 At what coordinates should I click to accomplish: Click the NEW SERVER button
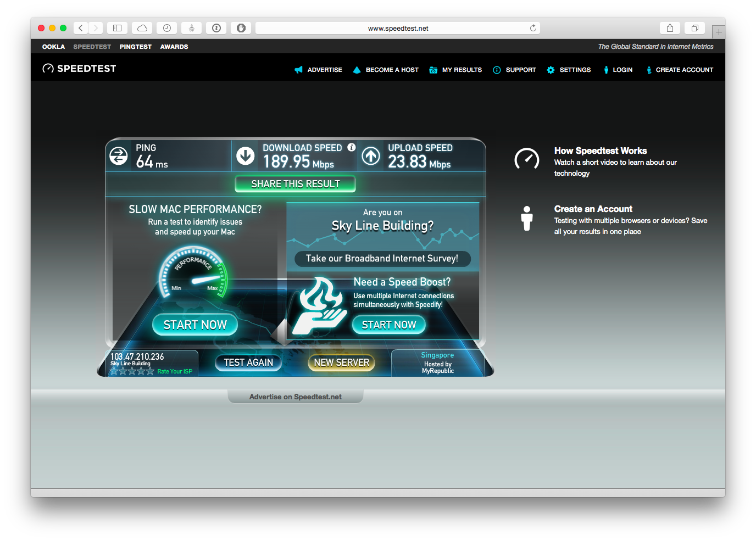(341, 362)
